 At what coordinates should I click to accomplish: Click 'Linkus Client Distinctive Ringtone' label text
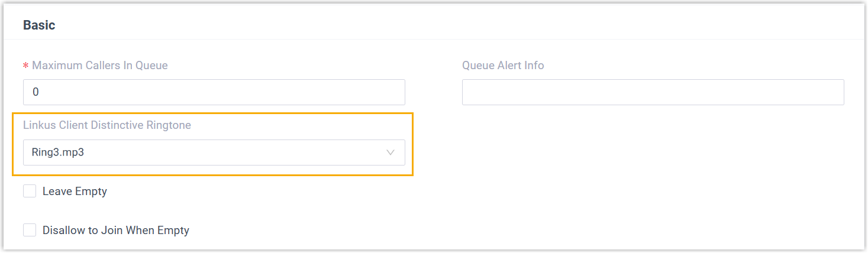107,125
